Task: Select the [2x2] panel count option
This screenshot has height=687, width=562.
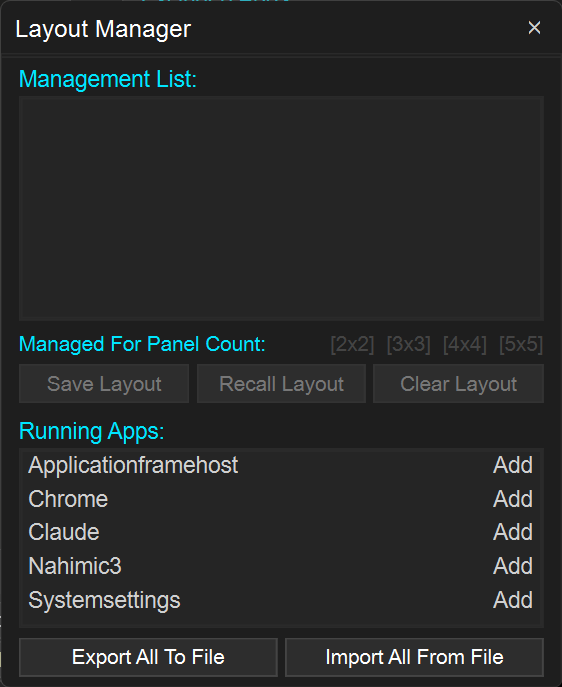Action: 352,344
